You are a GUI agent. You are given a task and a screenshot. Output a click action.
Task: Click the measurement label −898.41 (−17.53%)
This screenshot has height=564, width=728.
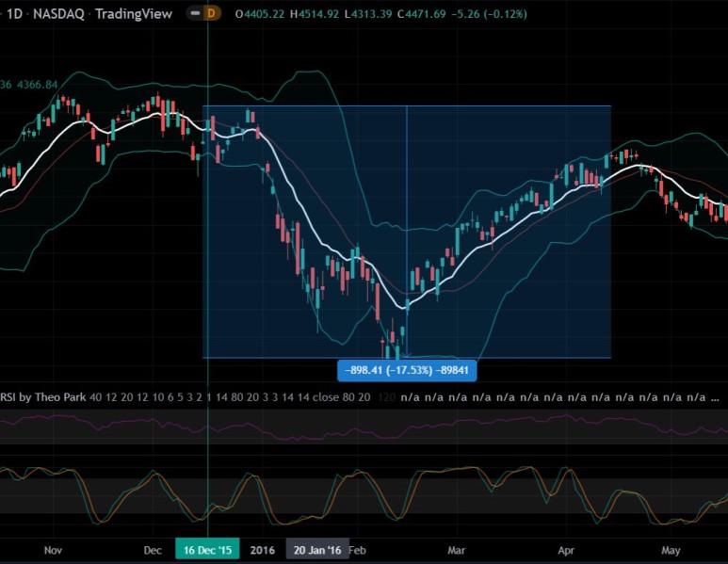pos(407,370)
